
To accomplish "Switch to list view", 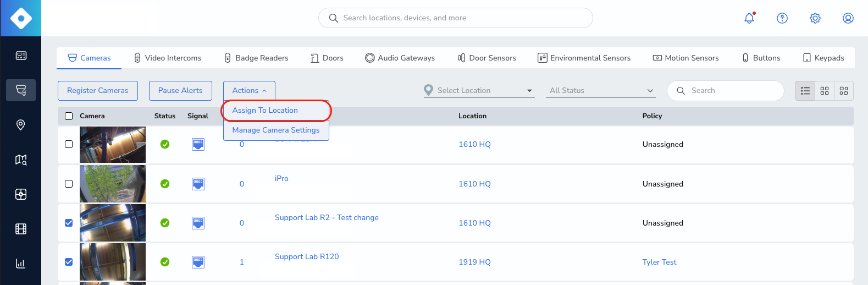I will [x=805, y=91].
